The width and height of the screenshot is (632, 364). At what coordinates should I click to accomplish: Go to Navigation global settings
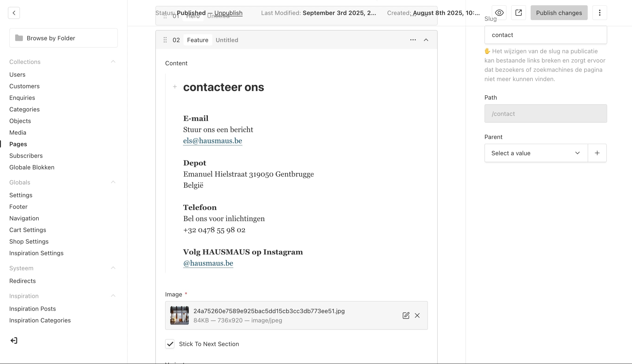tap(24, 218)
